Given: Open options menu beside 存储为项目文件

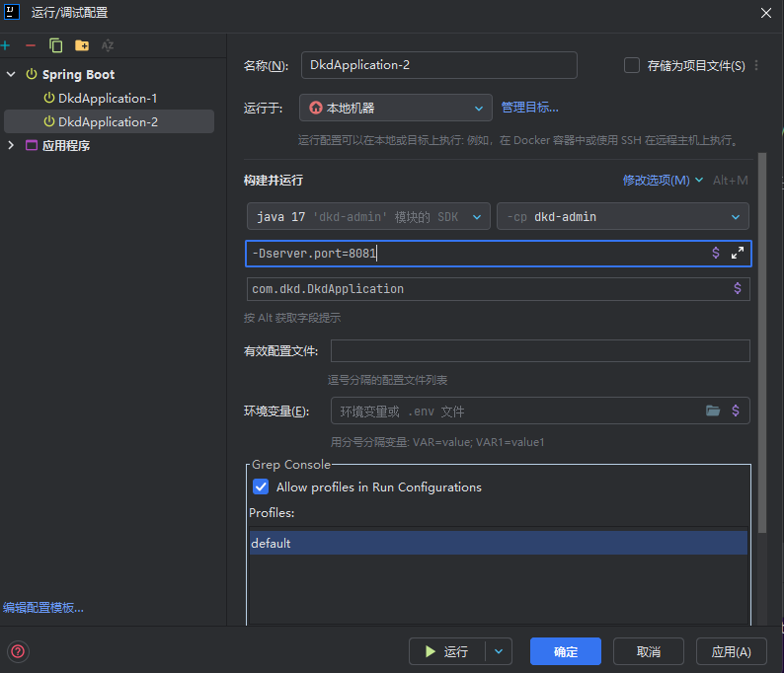Looking at the screenshot, I should coord(756,65).
